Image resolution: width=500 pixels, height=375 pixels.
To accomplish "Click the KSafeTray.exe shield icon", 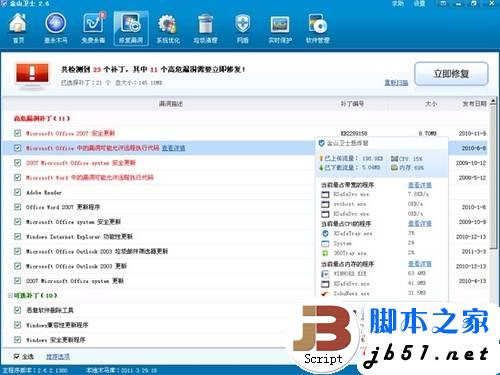I will [x=325, y=234].
